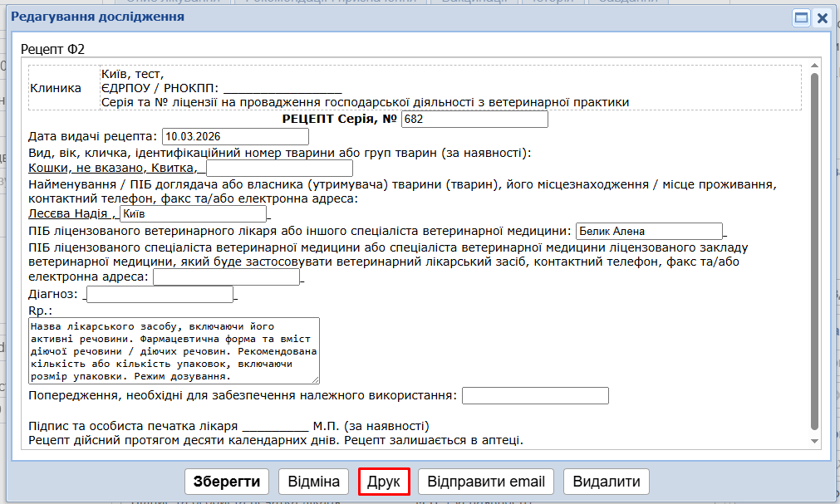Click the Редагування дослідження title bar
Viewport: 840px width, 504px height.
[x=374, y=17]
